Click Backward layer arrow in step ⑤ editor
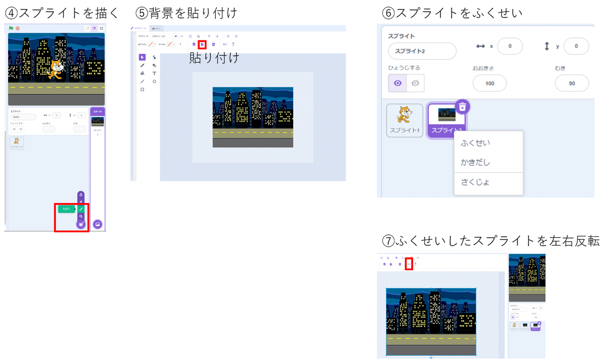This screenshot has height=364, width=616. (217, 36)
